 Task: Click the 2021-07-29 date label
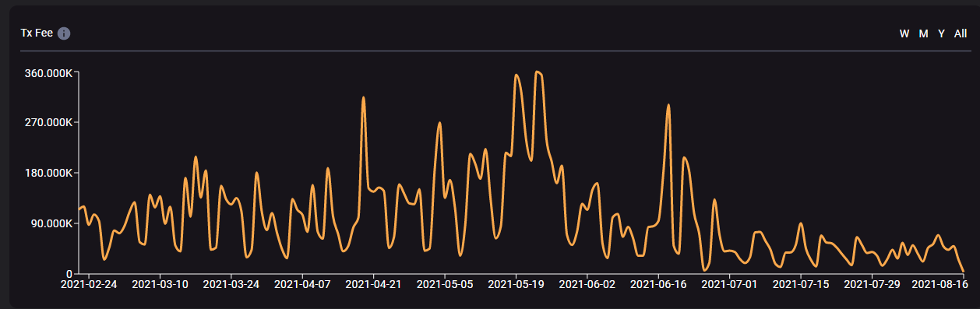point(872,285)
